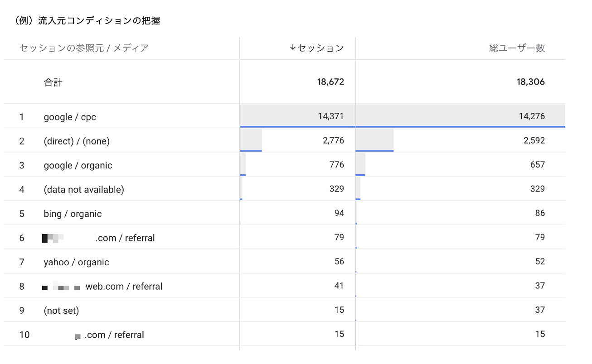Click row number 10 referral entry

point(113,335)
